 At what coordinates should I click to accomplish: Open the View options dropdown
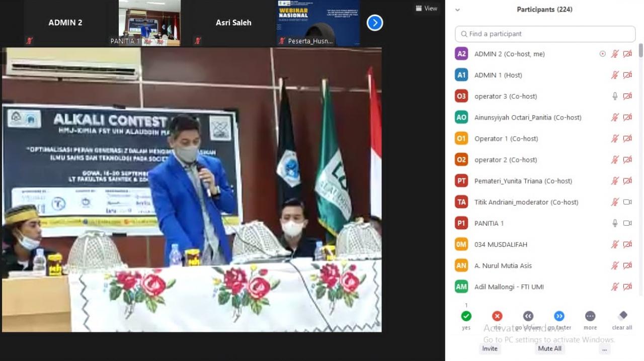point(427,8)
